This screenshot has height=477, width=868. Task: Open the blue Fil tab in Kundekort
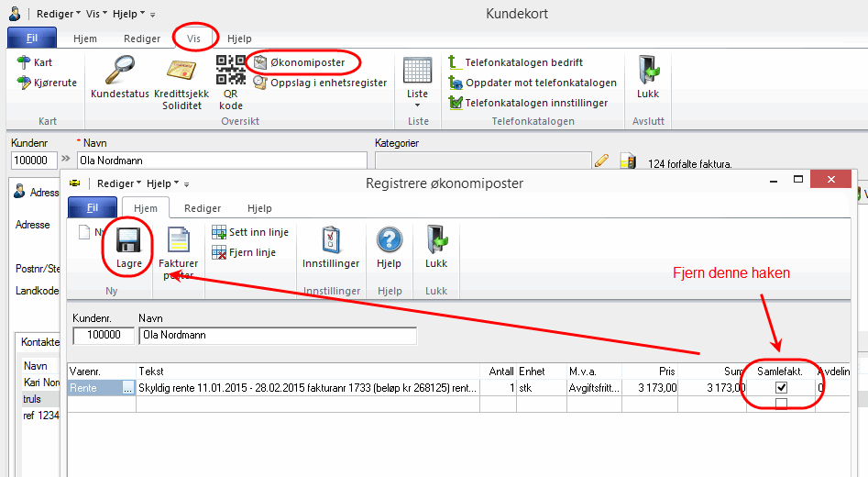tap(31, 39)
